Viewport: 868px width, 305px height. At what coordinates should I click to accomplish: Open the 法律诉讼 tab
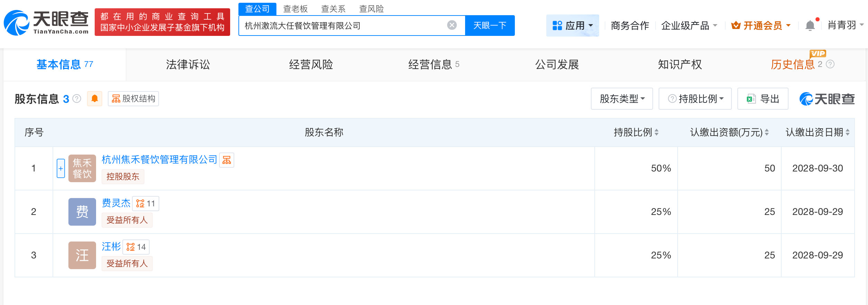coord(188,65)
